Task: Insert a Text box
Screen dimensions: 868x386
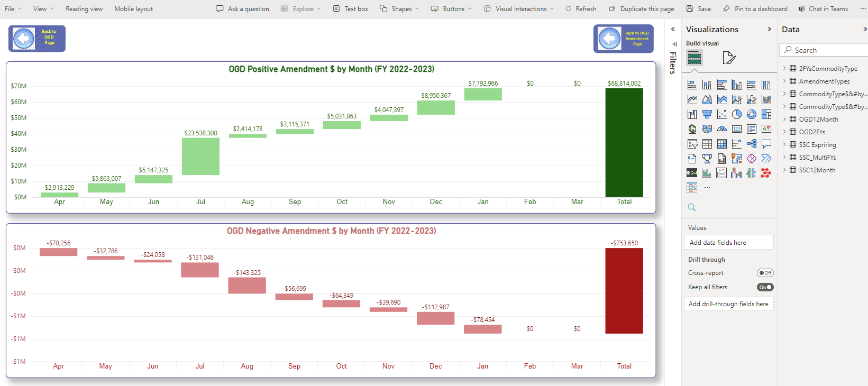Action: 351,8
